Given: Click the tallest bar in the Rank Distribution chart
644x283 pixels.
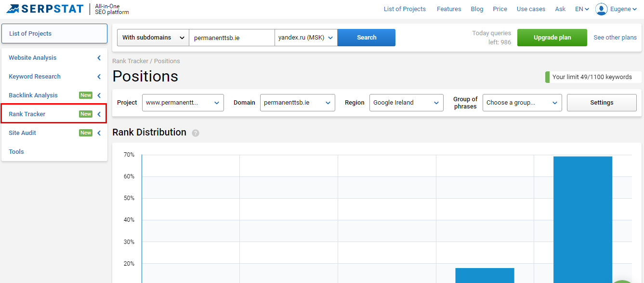Looking at the screenshot, I should click(583, 219).
